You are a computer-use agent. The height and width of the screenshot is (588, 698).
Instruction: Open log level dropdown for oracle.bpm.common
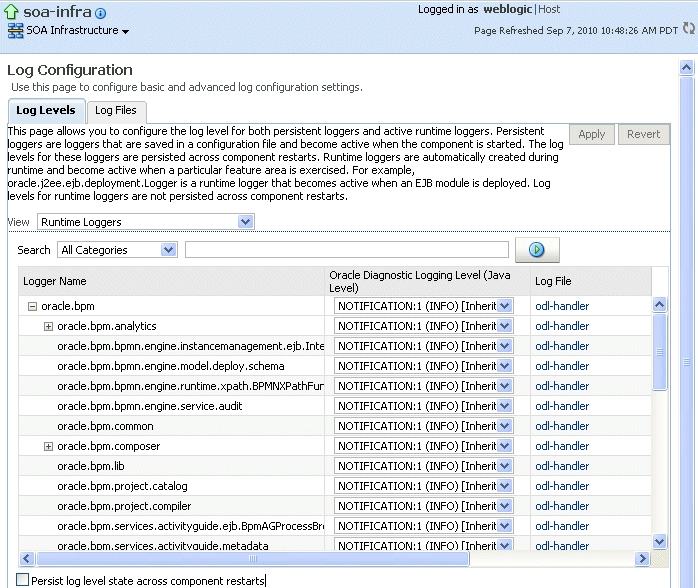coord(423,426)
